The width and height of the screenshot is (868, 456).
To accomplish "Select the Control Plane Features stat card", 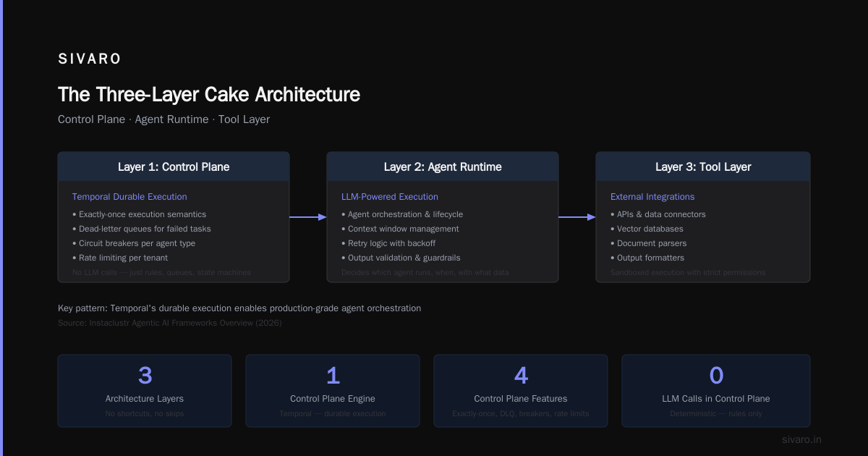I will point(521,391).
